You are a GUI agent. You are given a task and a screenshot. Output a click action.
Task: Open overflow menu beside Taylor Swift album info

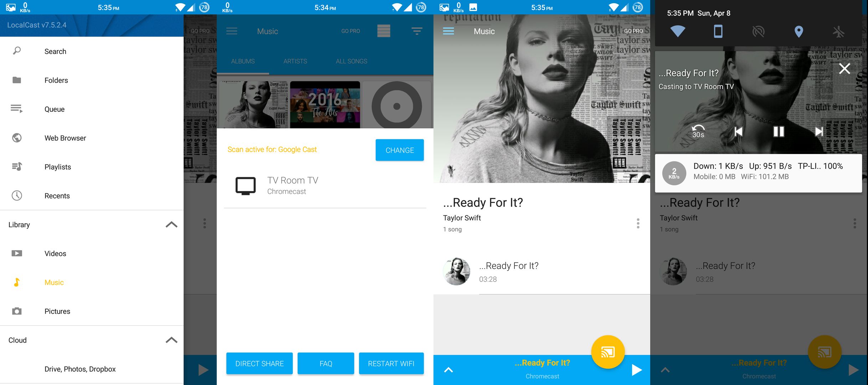[x=638, y=224]
